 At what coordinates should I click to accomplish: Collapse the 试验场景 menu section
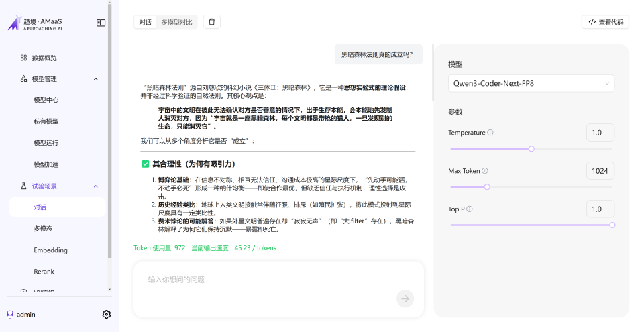[95, 186]
